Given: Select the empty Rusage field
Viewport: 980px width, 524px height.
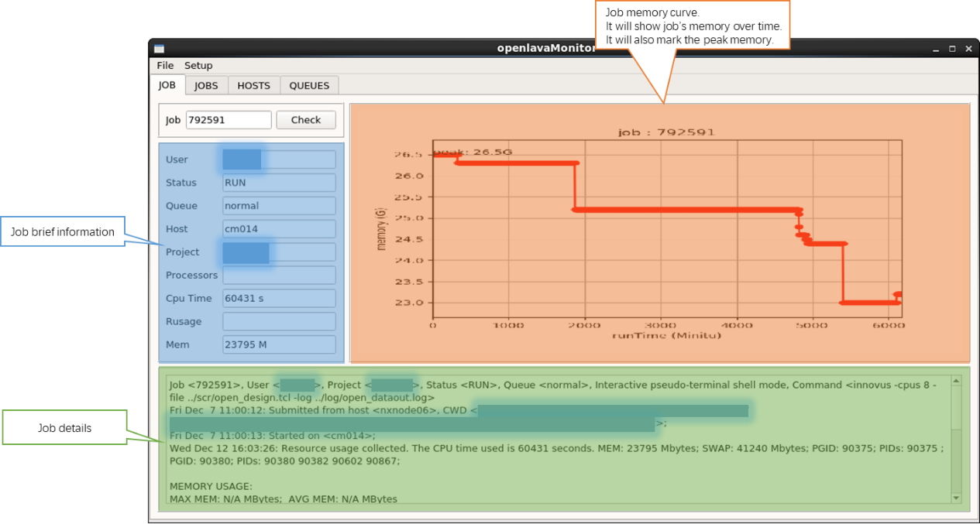Looking at the screenshot, I should (x=279, y=321).
